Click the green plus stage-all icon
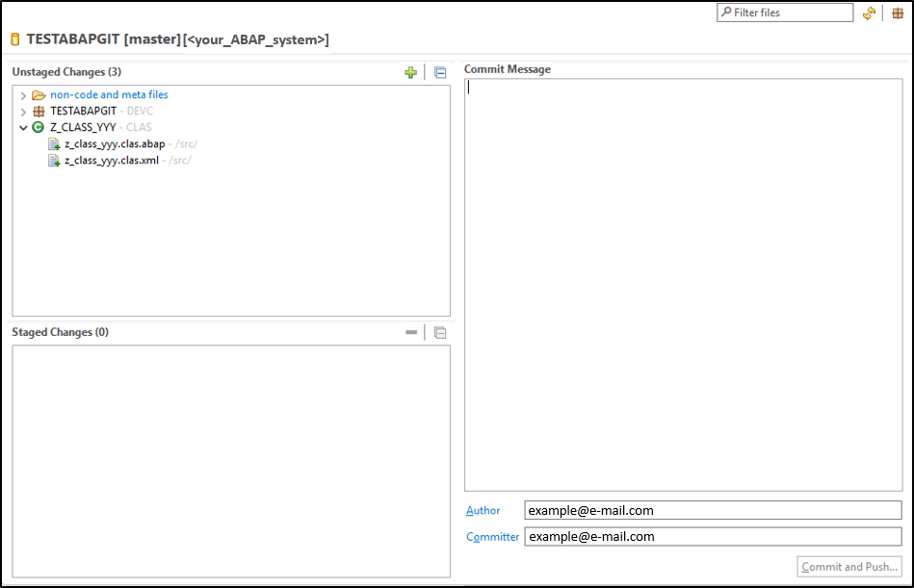914x588 pixels. pyautogui.click(x=411, y=72)
